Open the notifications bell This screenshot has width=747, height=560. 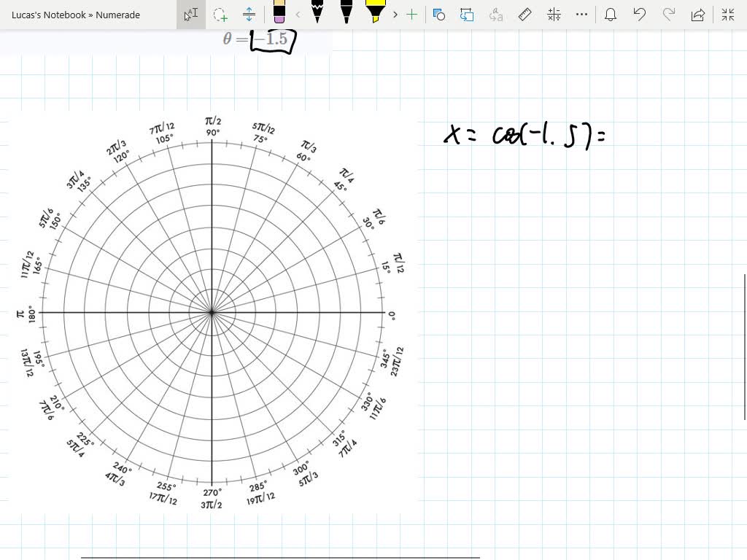coord(610,15)
